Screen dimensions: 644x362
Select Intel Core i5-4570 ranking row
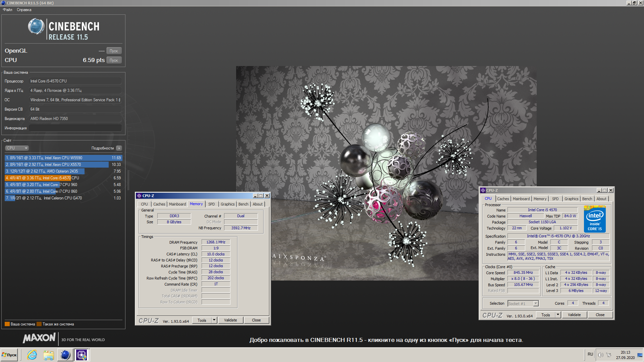coord(63,178)
